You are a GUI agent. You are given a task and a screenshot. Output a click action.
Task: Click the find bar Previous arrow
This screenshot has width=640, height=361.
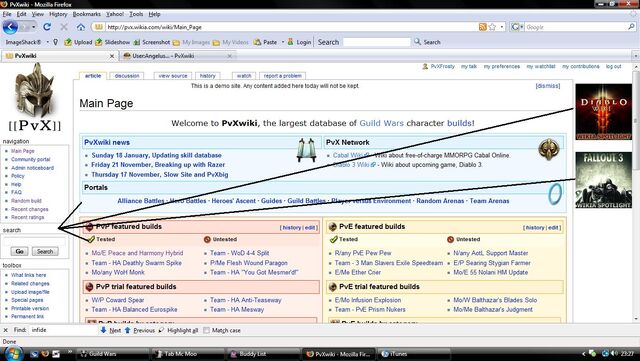point(139,330)
